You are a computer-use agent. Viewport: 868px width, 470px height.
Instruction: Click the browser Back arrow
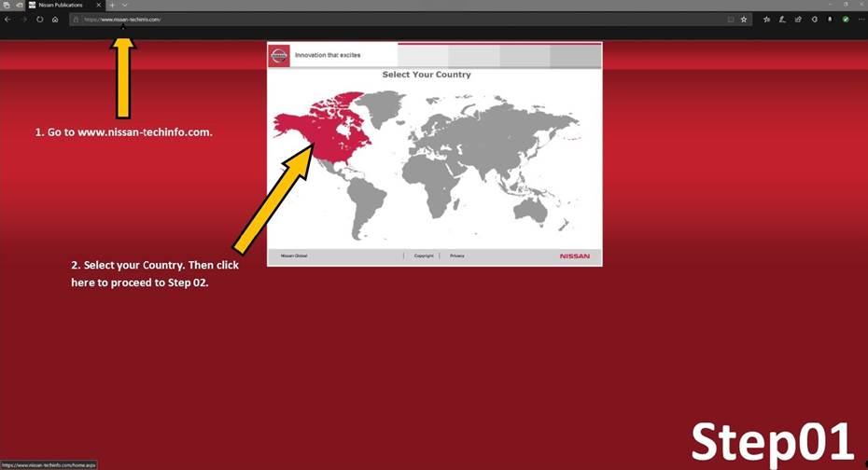click(7, 20)
